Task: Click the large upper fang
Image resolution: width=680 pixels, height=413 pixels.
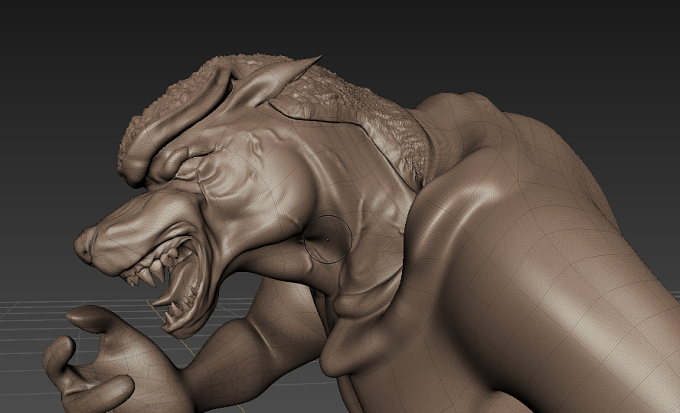Action: 148,276
